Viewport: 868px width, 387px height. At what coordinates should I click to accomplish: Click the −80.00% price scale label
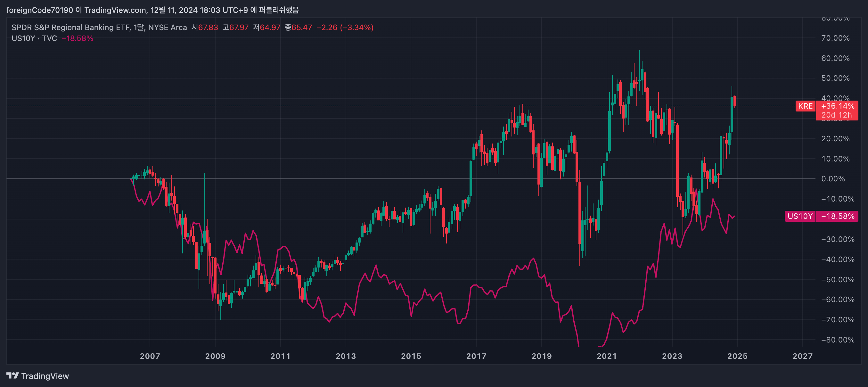[838, 340]
